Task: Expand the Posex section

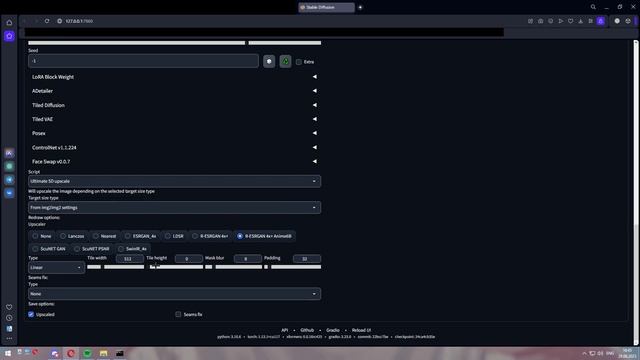Action: point(174,133)
